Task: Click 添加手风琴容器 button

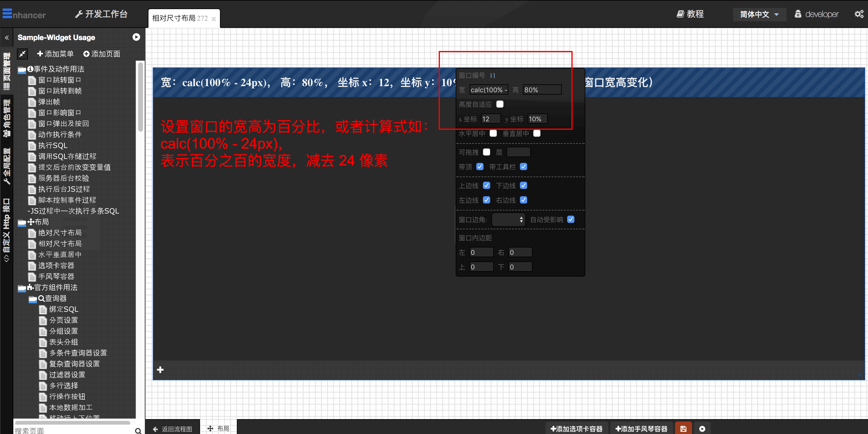Action: click(642, 429)
